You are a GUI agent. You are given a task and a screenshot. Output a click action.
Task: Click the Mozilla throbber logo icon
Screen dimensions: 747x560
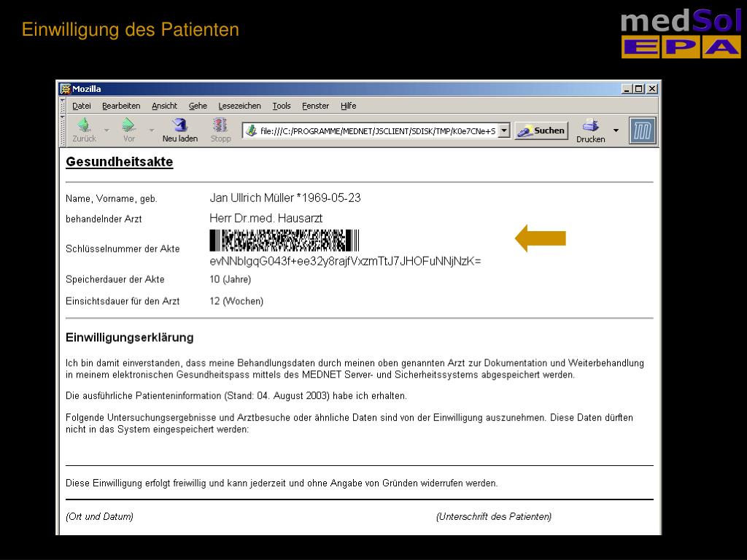(x=642, y=131)
